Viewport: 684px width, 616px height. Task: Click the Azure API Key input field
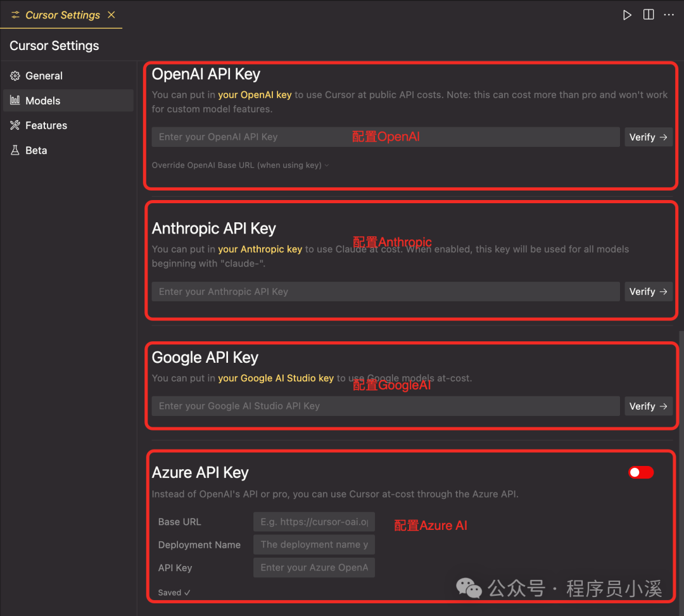314,568
